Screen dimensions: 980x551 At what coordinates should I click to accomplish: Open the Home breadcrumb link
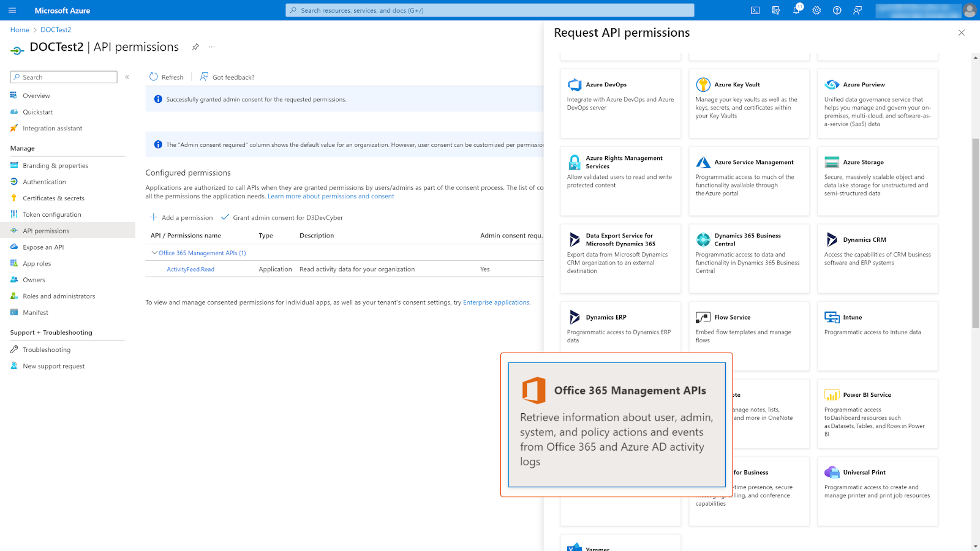pyautogui.click(x=20, y=29)
